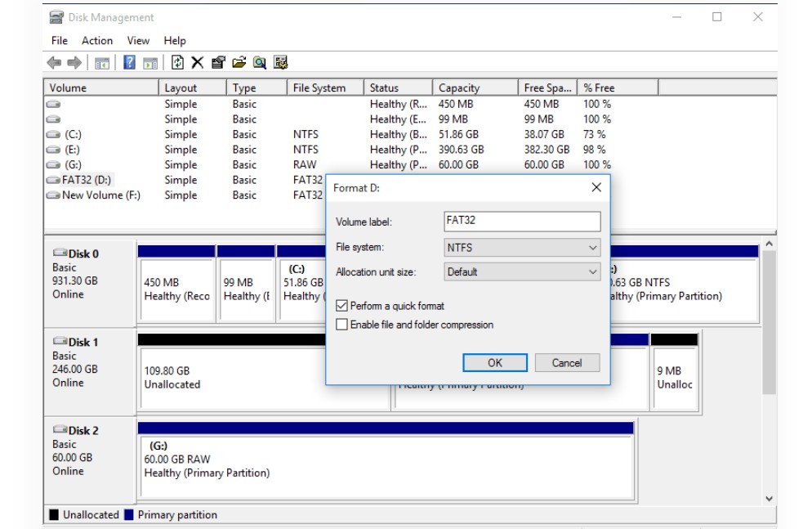Sort by the Status column header

[x=398, y=87]
